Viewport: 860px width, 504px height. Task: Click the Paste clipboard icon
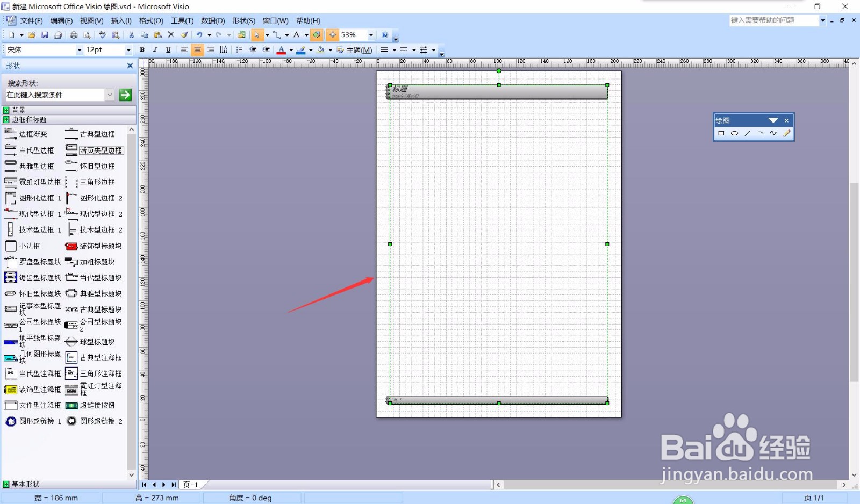[157, 35]
